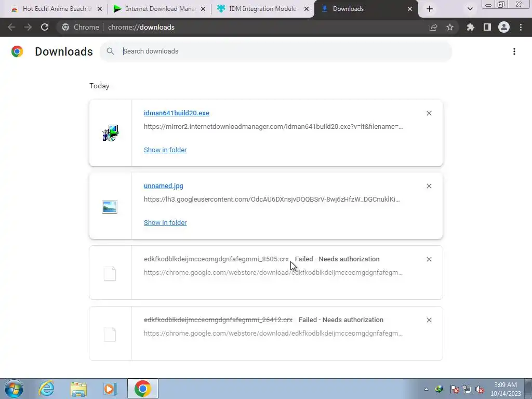
Task: Reload the downloads page
Action: [x=45, y=27]
